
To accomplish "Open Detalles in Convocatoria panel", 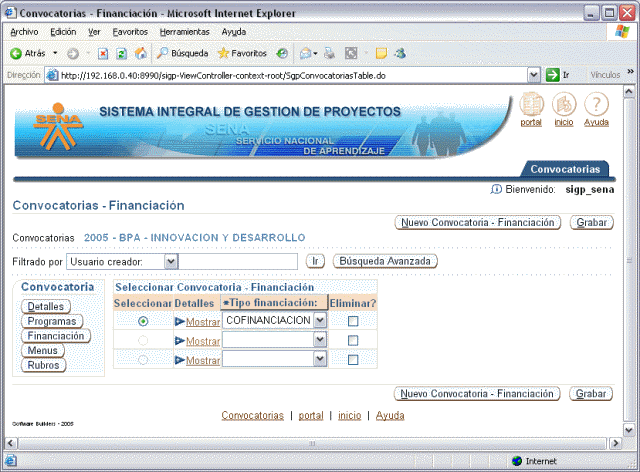I will pyautogui.click(x=46, y=306).
